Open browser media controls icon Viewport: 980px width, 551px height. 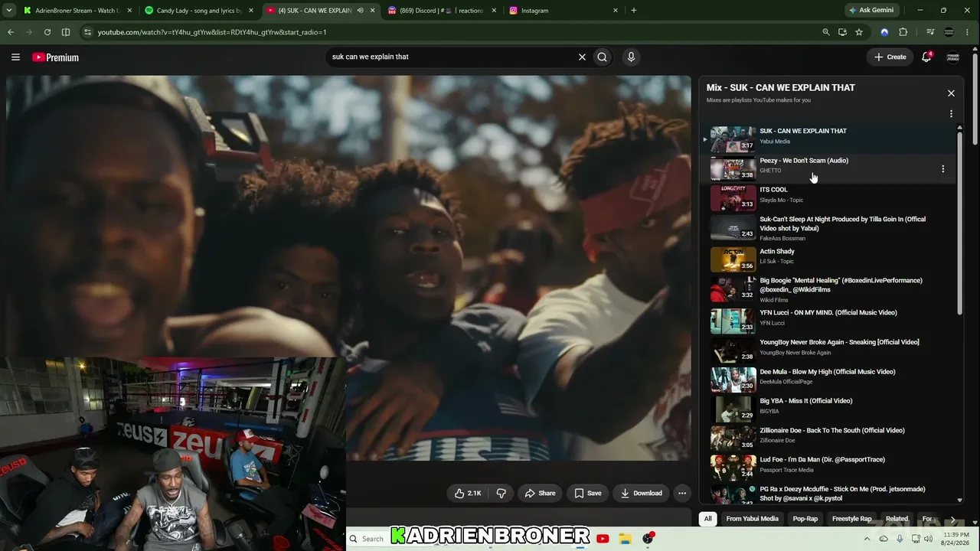click(930, 32)
